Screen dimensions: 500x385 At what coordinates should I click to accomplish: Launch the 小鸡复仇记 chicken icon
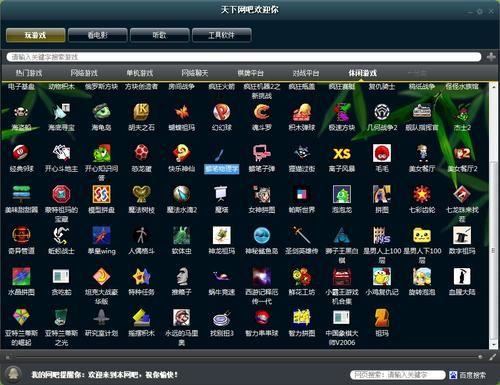382,276
